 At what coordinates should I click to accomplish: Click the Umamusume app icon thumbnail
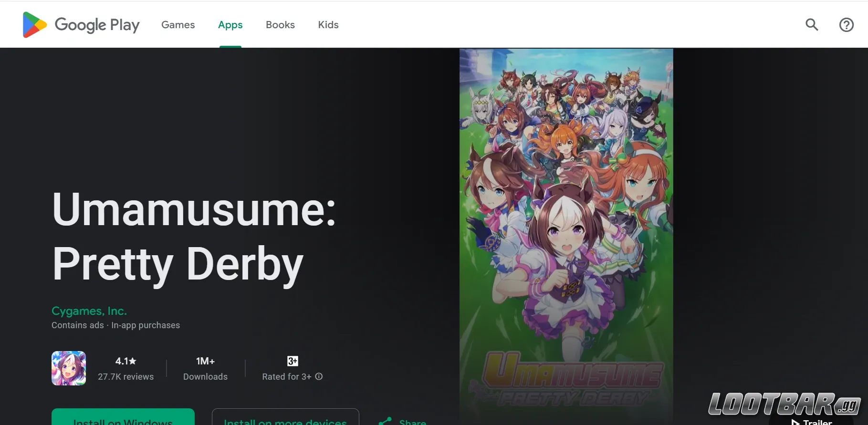(69, 368)
